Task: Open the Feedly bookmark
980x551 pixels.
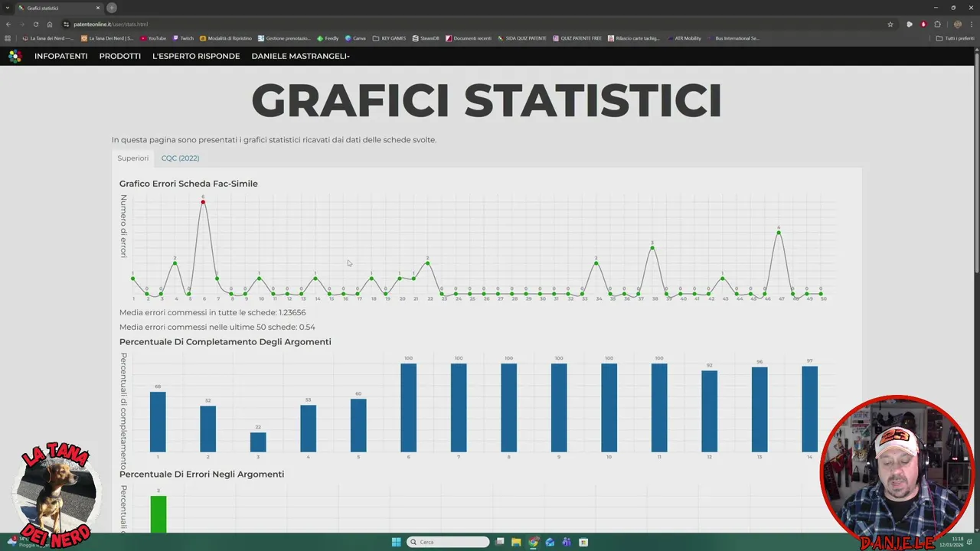Action: pos(328,38)
